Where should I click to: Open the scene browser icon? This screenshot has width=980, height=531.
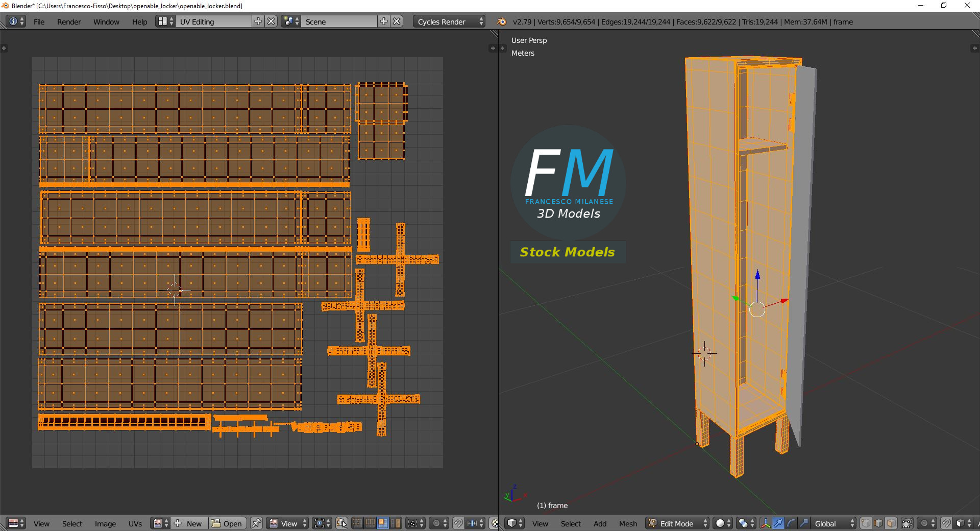[291, 21]
